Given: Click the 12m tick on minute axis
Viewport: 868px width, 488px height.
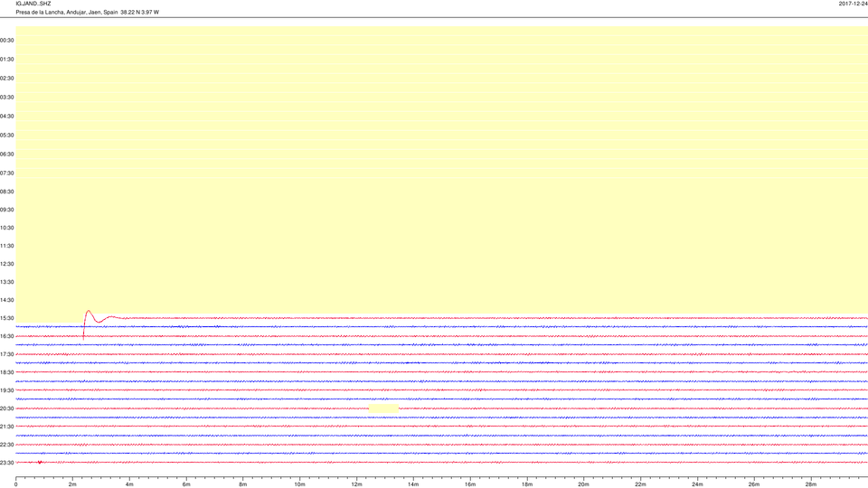Looking at the screenshot, I should (356, 484).
